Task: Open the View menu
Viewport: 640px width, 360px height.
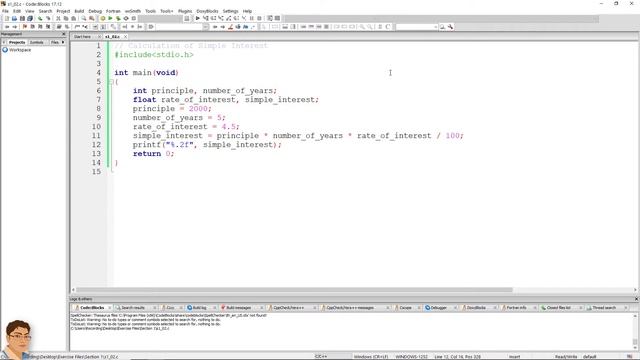Action: pyautogui.click(x=30, y=11)
